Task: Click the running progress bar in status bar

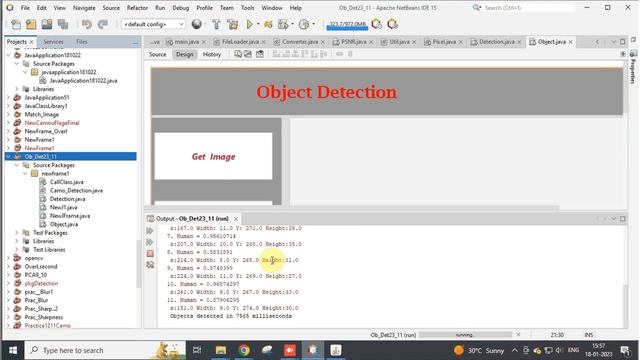Action: click(x=466, y=335)
